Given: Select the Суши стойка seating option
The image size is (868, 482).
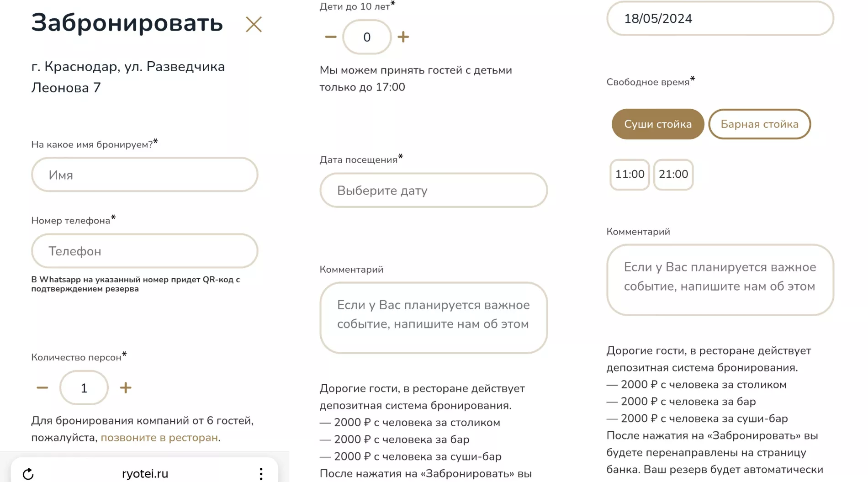Looking at the screenshot, I should pyautogui.click(x=657, y=124).
